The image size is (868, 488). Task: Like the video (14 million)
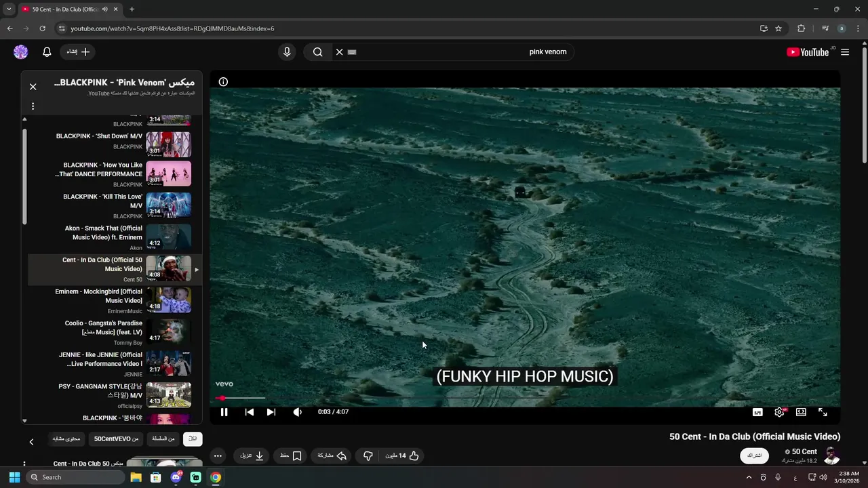coord(403,456)
